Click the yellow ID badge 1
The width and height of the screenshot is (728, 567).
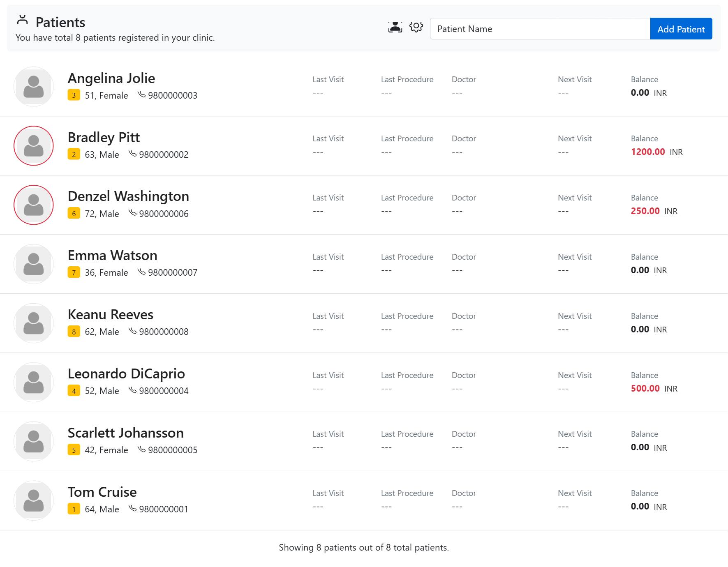tap(74, 509)
